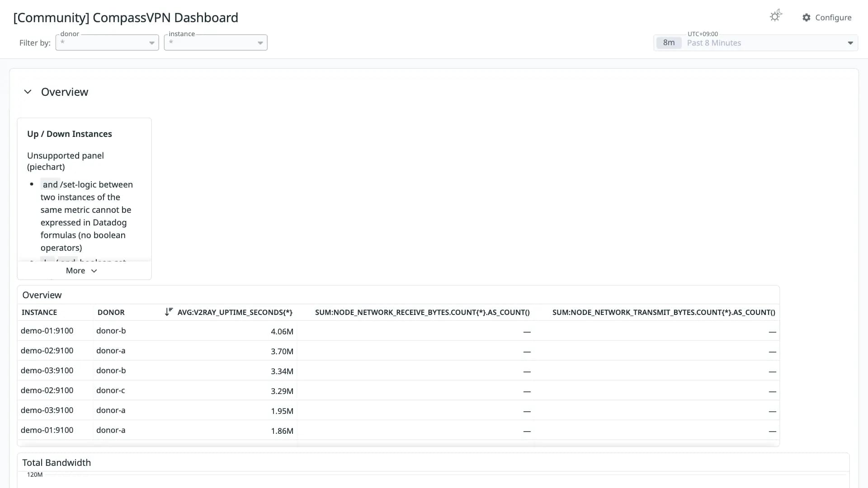Select the uptime value 3.34M
Screen dimensions: 868x488
pos(282,371)
